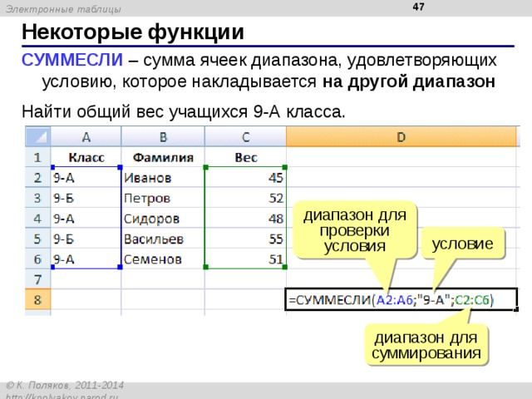The height and width of the screenshot is (399, 532).
Task: Click the '"9-А"' condition in the formula
Action: [433, 300]
